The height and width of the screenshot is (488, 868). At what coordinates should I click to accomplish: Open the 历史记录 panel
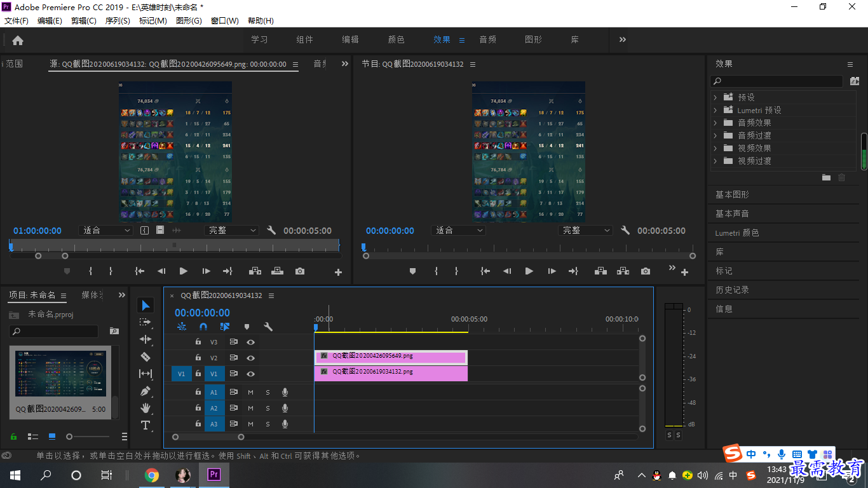click(732, 290)
